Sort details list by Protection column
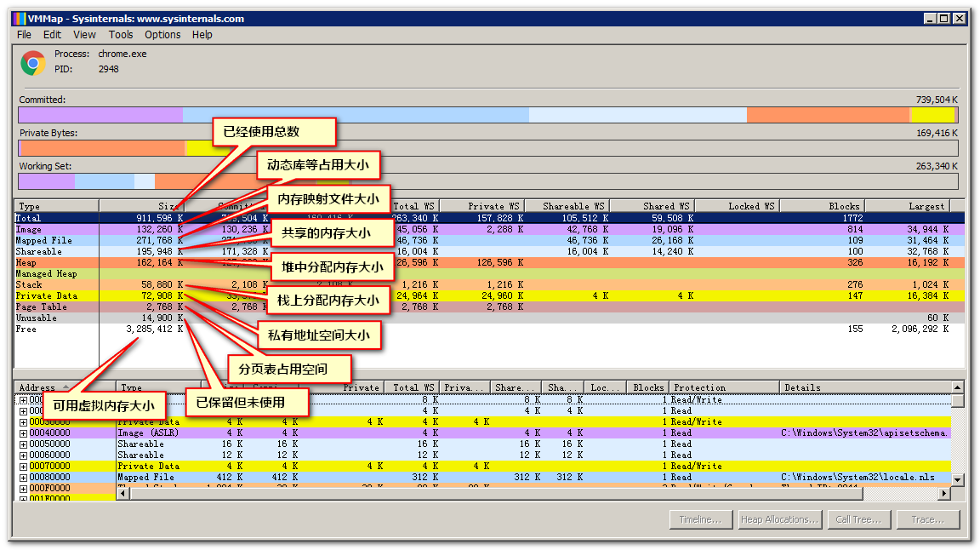The width and height of the screenshot is (980, 550). [724, 387]
